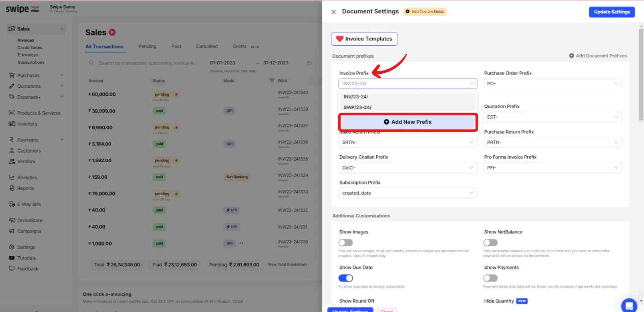Disable the Show Due Date switch
Viewport: 644px width, 312px height.
(x=345, y=278)
